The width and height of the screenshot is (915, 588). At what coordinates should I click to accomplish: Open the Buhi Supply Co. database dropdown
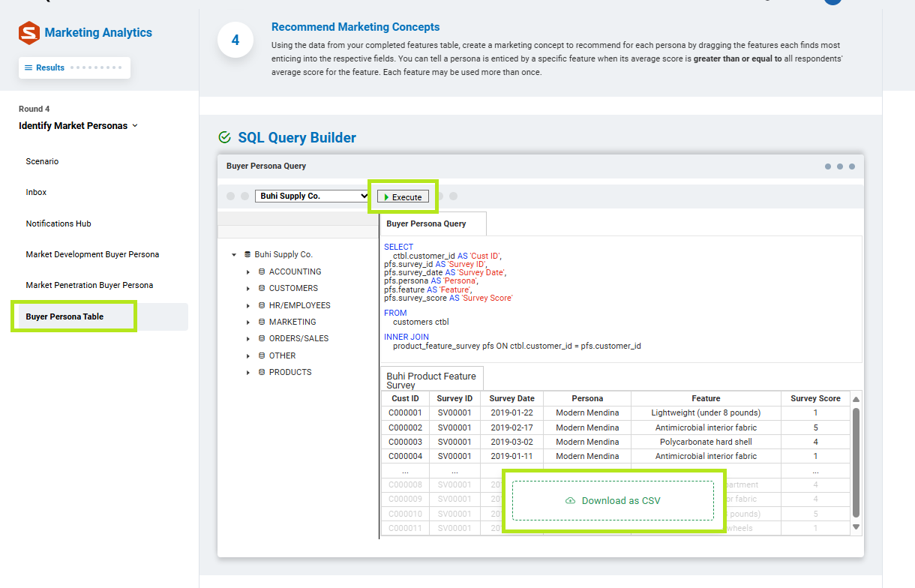[x=313, y=196]
